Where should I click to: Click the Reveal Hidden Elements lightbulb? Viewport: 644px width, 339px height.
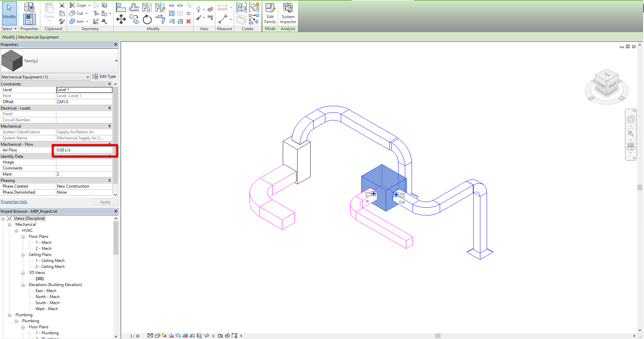(x=213, y=336)
